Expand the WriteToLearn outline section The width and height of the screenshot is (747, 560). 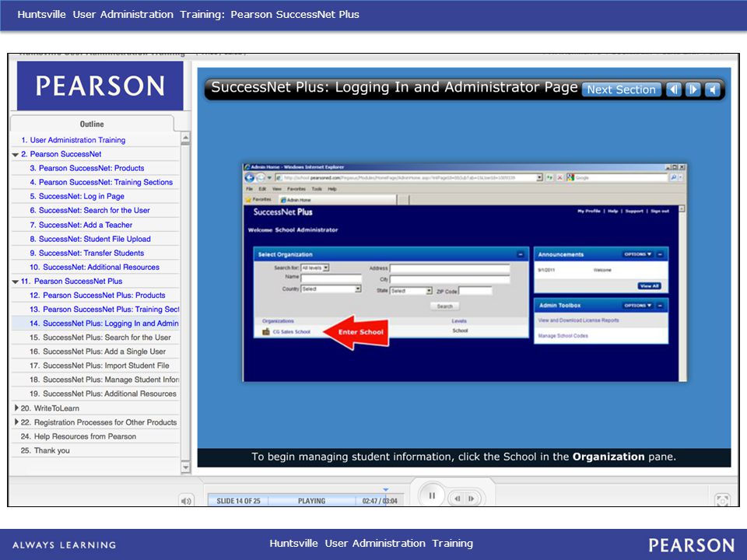16,408
